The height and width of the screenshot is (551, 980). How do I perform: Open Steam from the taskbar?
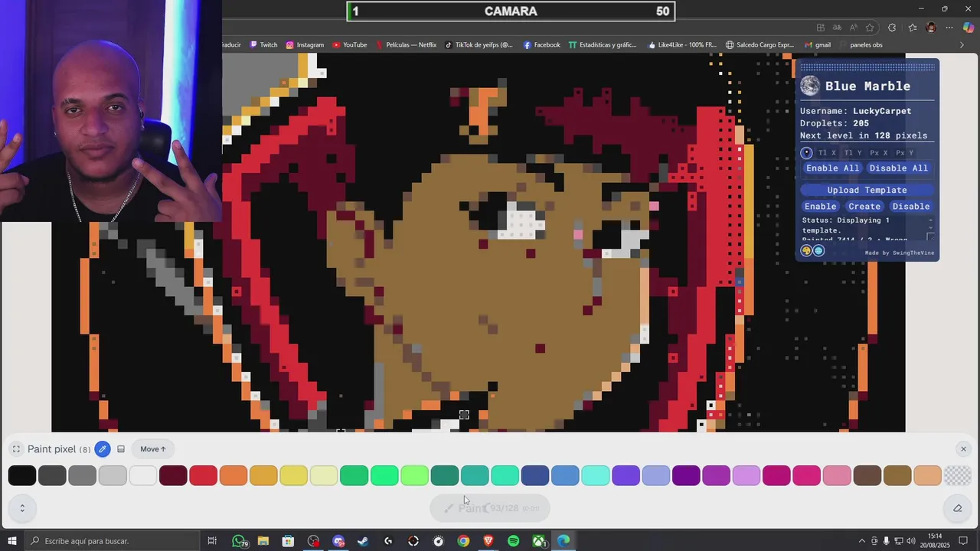point(364,541)
